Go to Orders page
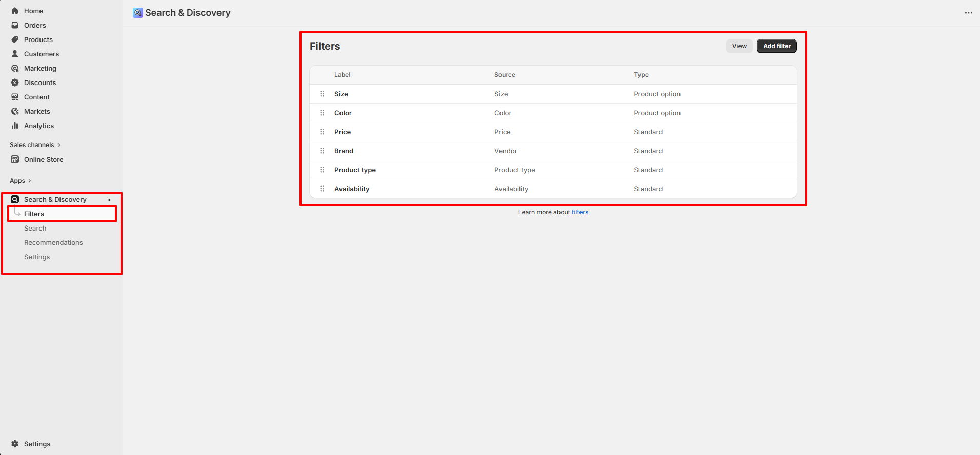The width and height of the screenshot is (980, 455). click(35, 25)
